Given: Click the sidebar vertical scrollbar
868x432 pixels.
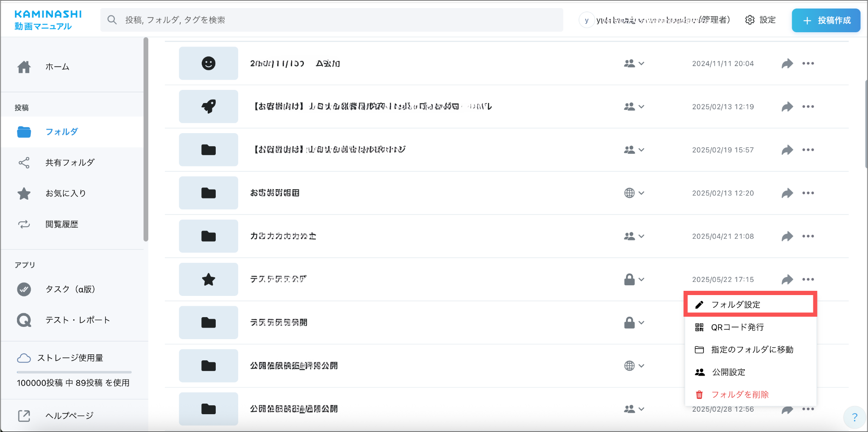Looking at the screenshot, I should (146, 139).
